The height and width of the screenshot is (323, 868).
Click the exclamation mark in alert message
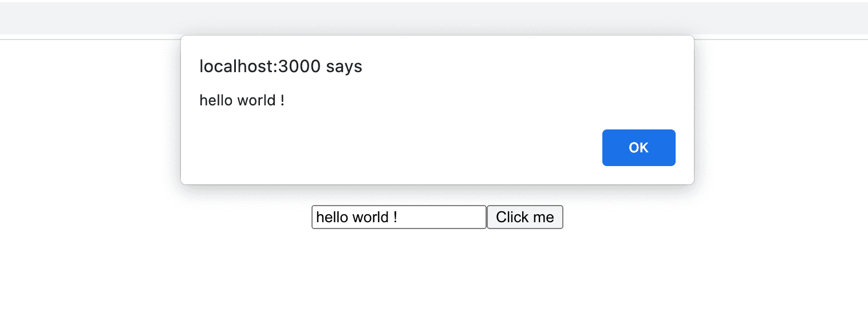[x=282, y=101]
